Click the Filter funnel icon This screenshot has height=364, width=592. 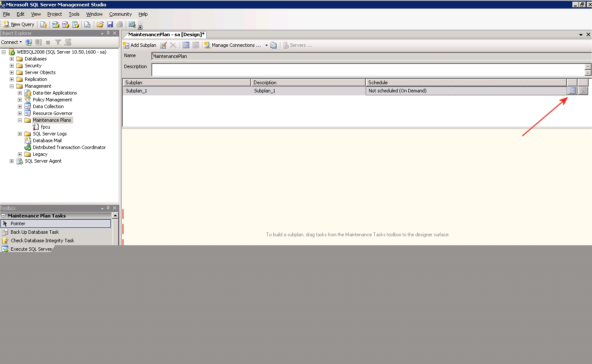coord(58,42)
